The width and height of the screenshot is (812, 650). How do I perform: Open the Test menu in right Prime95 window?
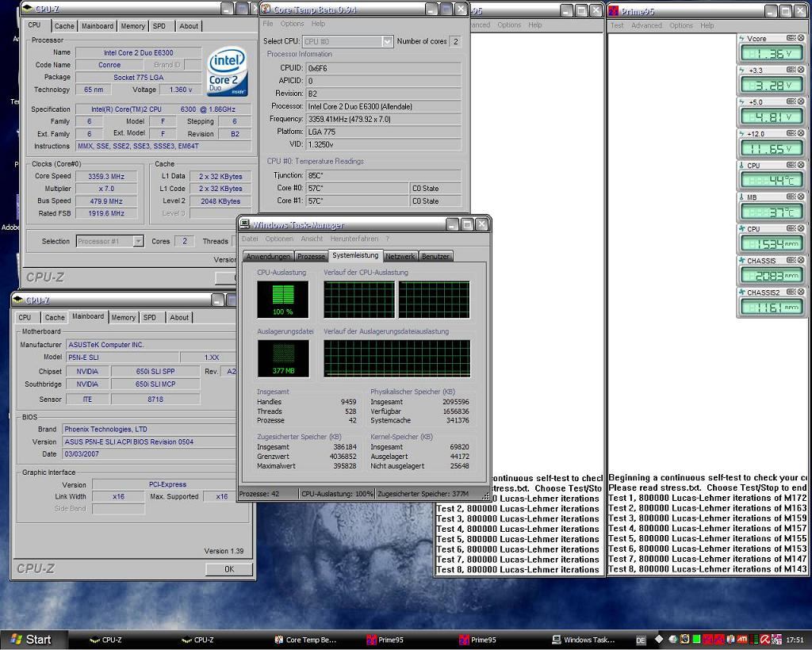pos(617,25)
